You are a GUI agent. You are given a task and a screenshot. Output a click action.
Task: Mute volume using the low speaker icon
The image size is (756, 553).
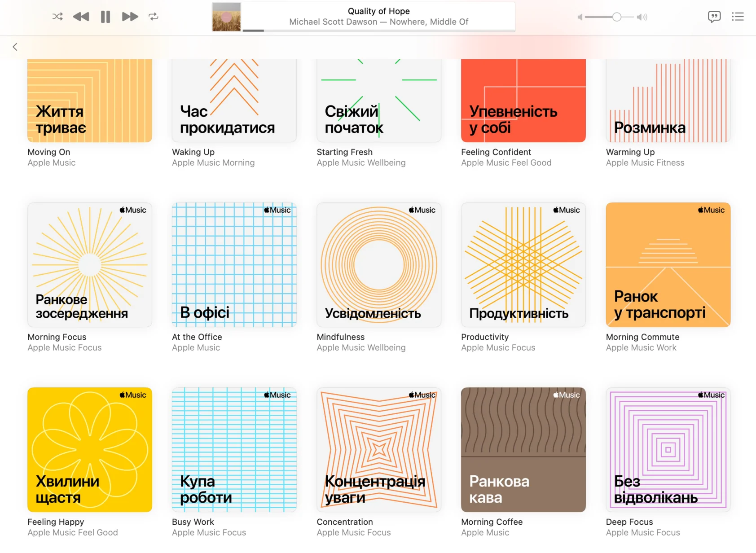(580, 17)
